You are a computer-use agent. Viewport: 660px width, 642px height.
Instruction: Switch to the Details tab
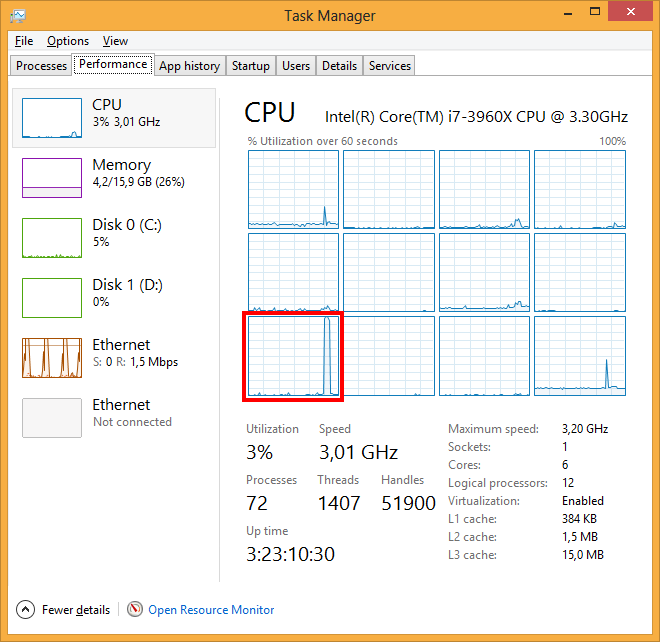[x=339, y=66]
